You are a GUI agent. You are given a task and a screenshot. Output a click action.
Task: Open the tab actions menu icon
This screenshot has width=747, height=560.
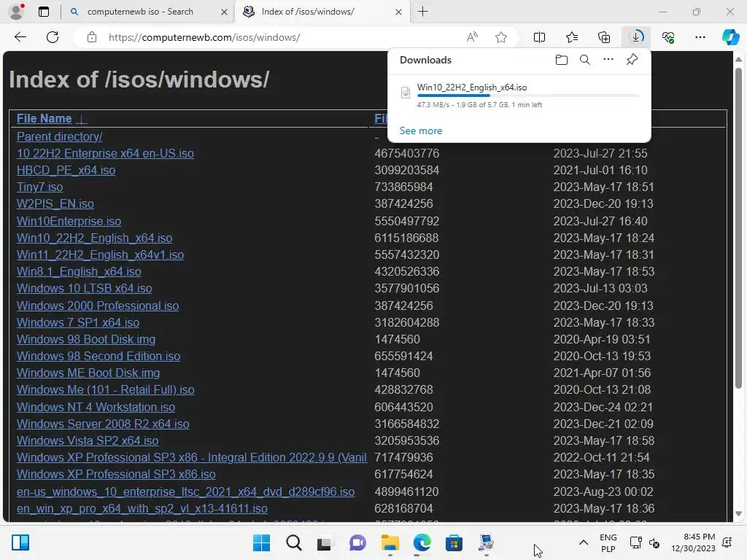click(44, 12)
